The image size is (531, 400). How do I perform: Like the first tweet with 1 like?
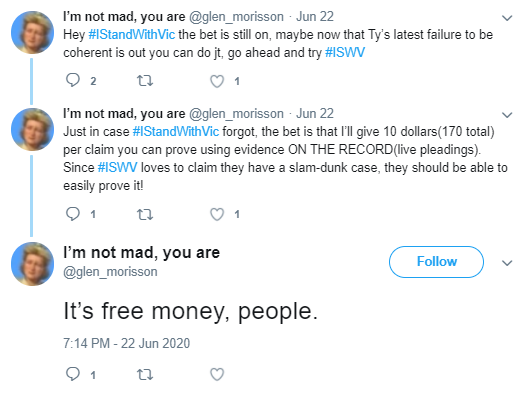point(217,81)
